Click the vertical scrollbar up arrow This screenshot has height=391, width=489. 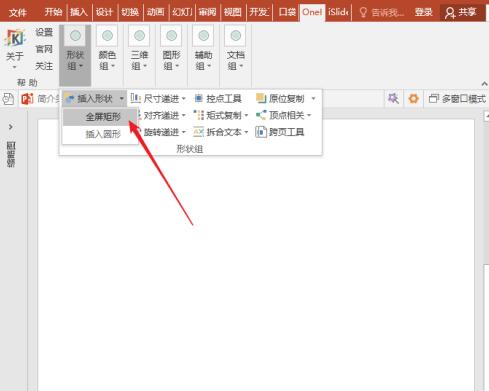486,116
